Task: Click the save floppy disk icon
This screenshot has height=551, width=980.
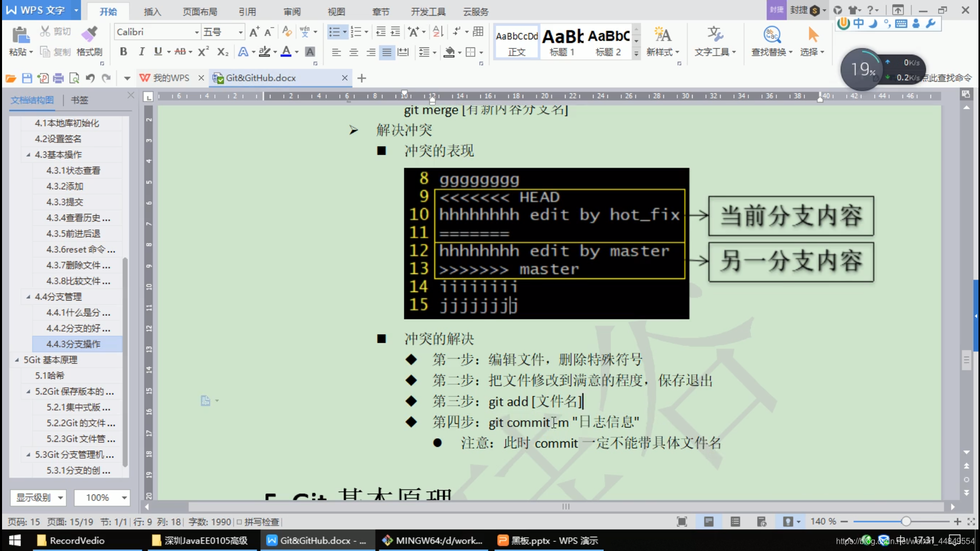Action: click(x=27, y=78)
